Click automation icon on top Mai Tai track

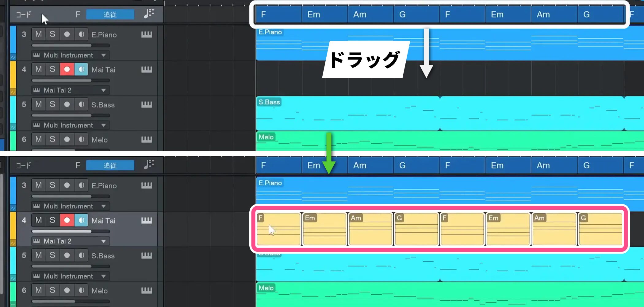(x=13, y=92)
